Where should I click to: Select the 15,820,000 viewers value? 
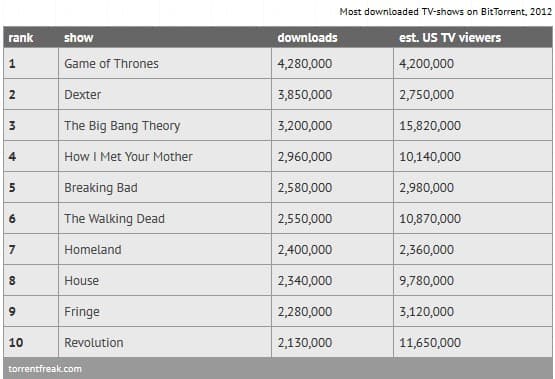[x=430, y=126]
